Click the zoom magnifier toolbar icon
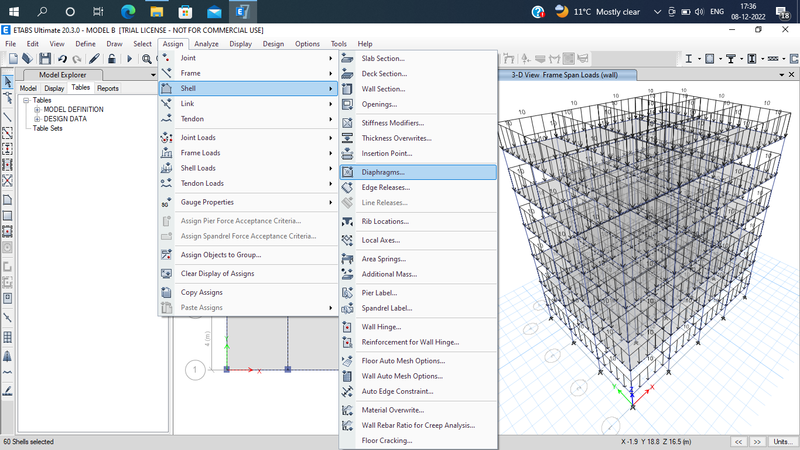This screenshot has height=450, width=800. 146,59
